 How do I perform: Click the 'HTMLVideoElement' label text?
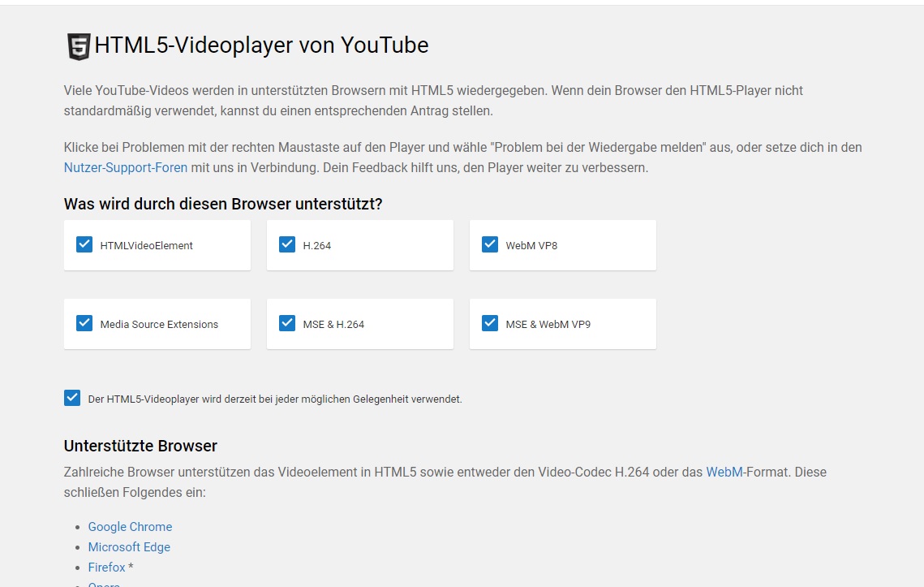[x=146, y=245]
